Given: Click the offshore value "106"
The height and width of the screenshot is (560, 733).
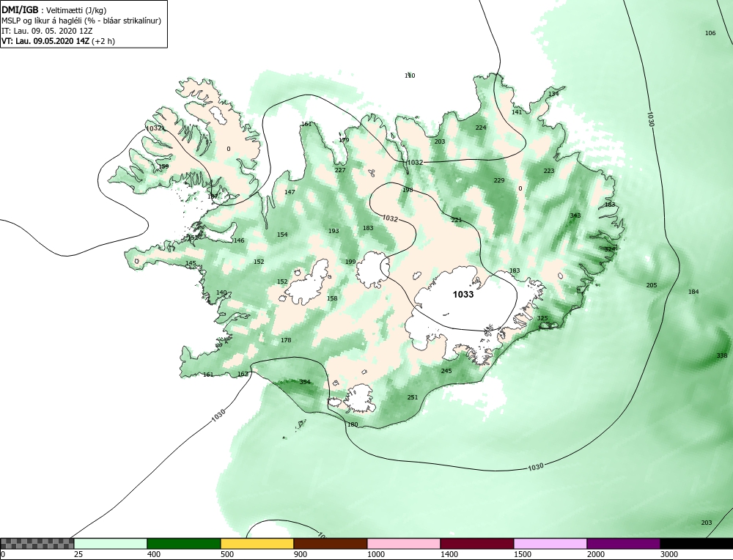Looking at the screenshot, I should coord(710,33).
